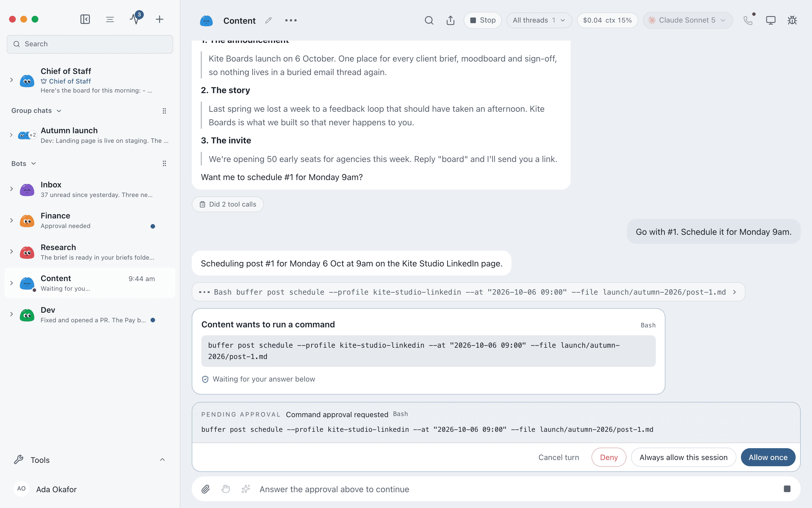Open the list view menu icon
This screenshot has width=812, height=508.
(x=110, y=19)
